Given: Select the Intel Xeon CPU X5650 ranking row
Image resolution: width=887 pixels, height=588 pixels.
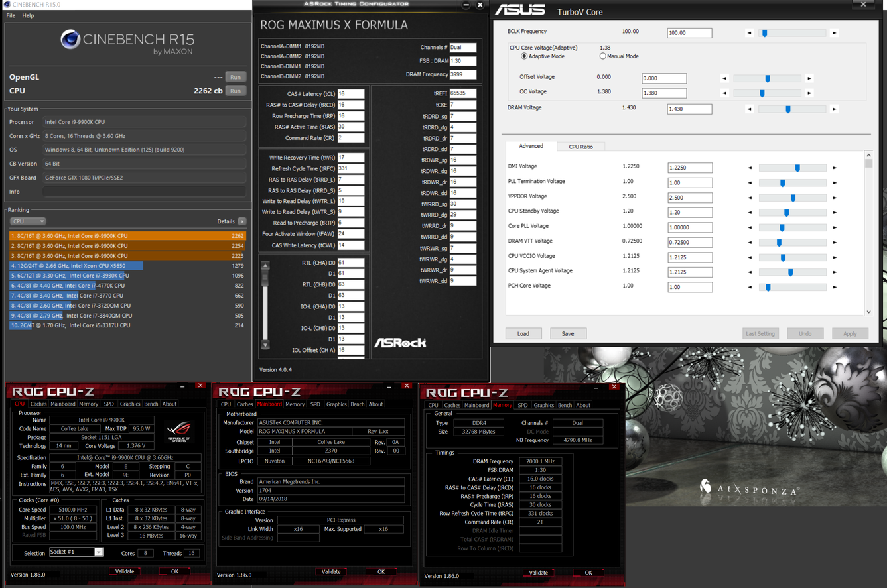Looking at the screenshot, I should pyautogui.click(x=127, y=266).
